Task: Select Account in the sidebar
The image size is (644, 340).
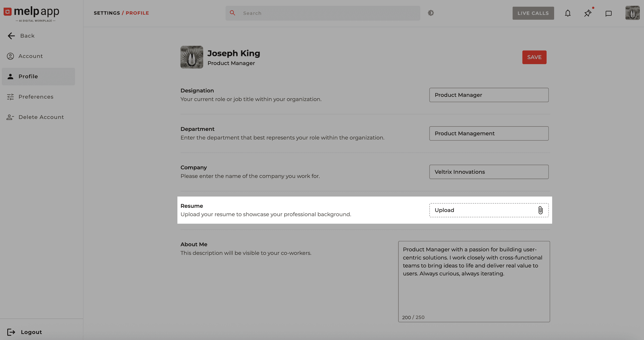Action: pos(30,56)
